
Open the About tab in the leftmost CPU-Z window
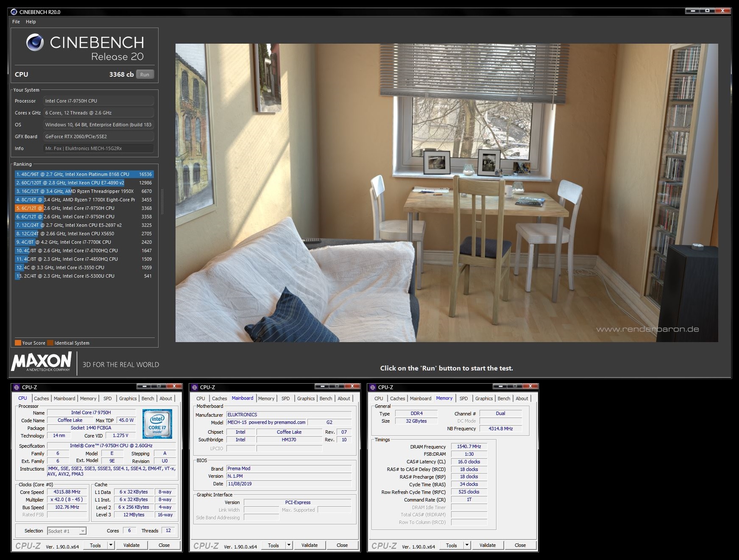(166, 398)
